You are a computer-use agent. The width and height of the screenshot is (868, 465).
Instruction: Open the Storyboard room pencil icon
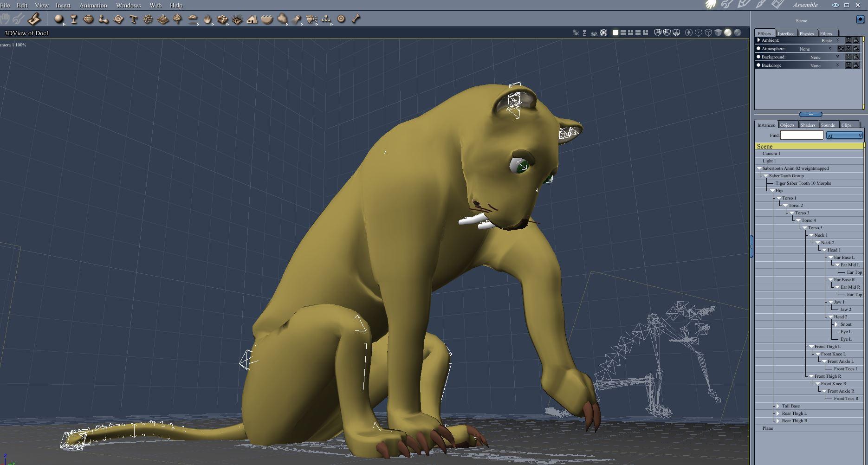(744, 5)
